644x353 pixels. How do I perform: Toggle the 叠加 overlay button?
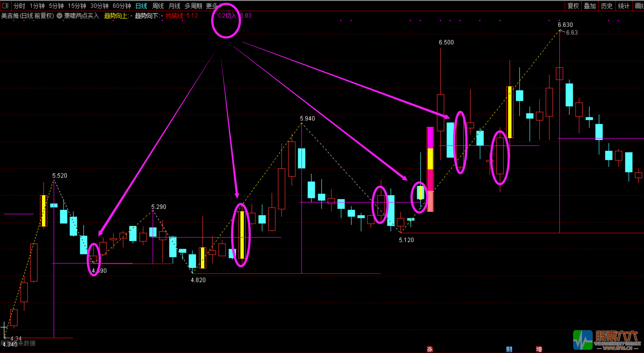pos(590,6)
